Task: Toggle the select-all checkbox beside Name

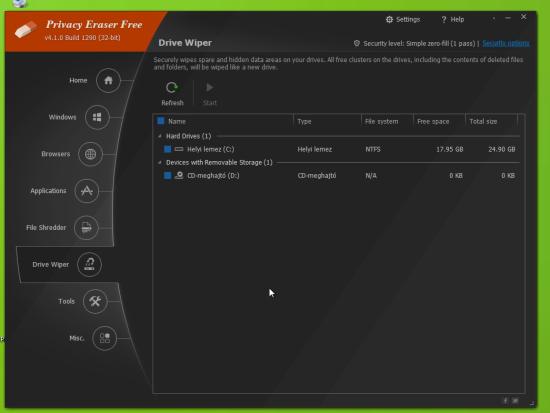Action: (x=161, y=121)
